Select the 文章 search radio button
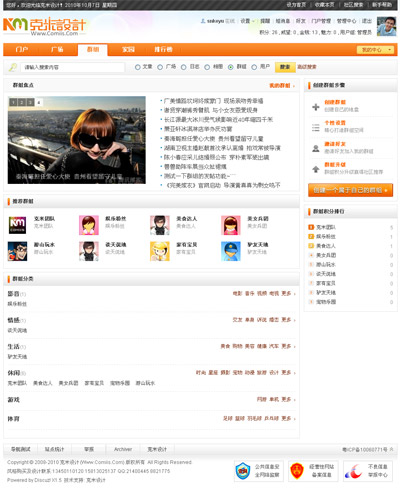400x490 pixels. tap(137, 67)
